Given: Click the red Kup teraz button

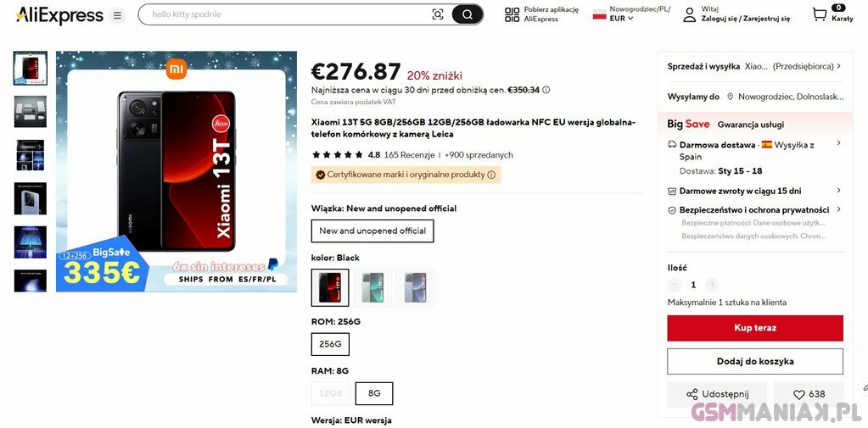Looking at the screenshot, I should [x=755, y=328].
